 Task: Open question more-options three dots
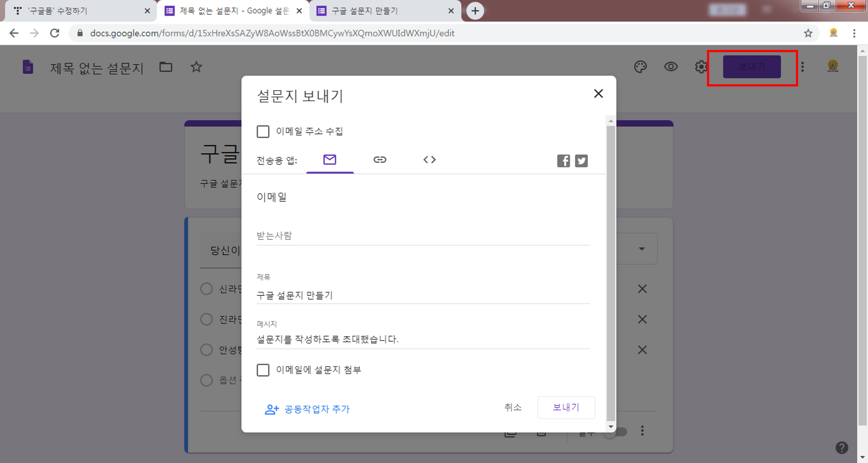[642, 431]
